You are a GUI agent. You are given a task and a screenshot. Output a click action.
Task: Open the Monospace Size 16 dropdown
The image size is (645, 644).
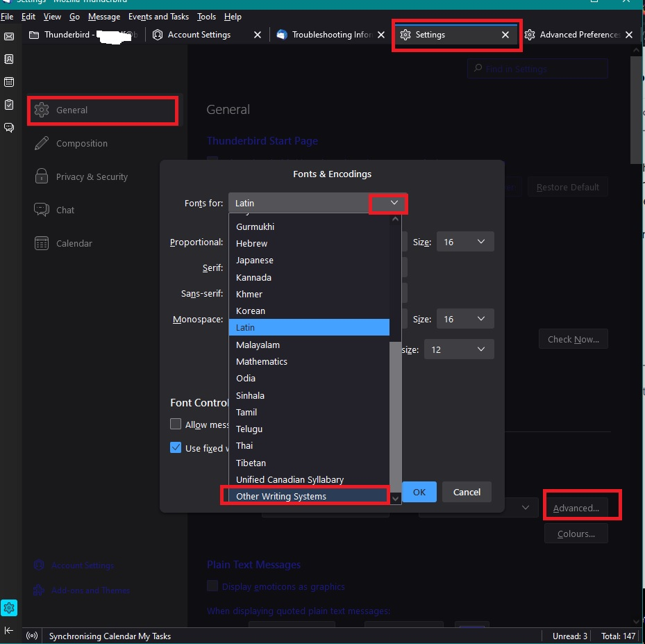point(465,319)
